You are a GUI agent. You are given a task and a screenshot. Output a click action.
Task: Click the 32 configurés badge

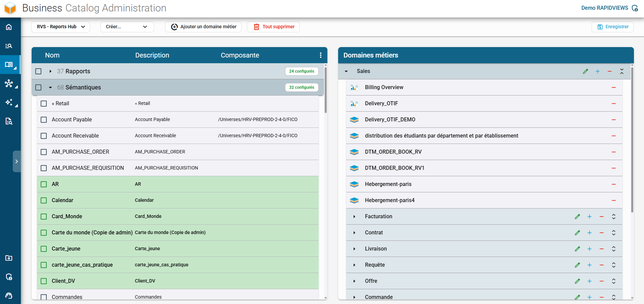click(302, 87)
